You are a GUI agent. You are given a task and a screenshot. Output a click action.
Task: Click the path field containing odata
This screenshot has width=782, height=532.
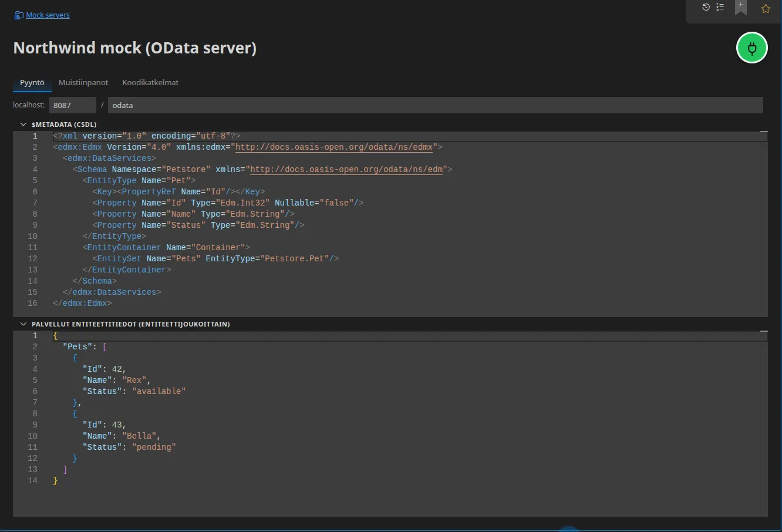click(435, 105)
